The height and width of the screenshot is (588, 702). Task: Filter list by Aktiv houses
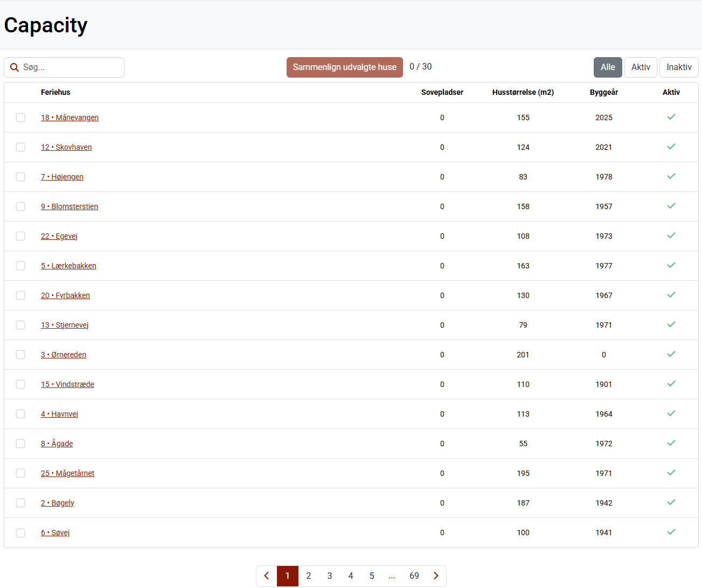point(641,67)
